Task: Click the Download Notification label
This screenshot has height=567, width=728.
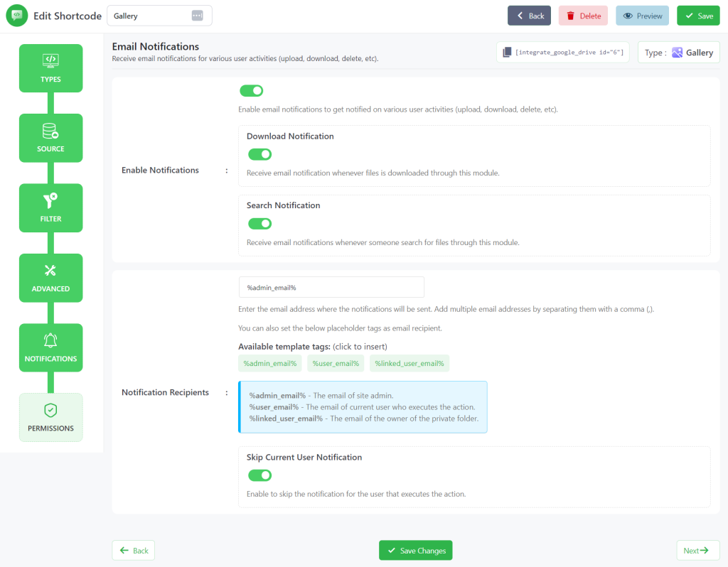Action: [290, 136]
